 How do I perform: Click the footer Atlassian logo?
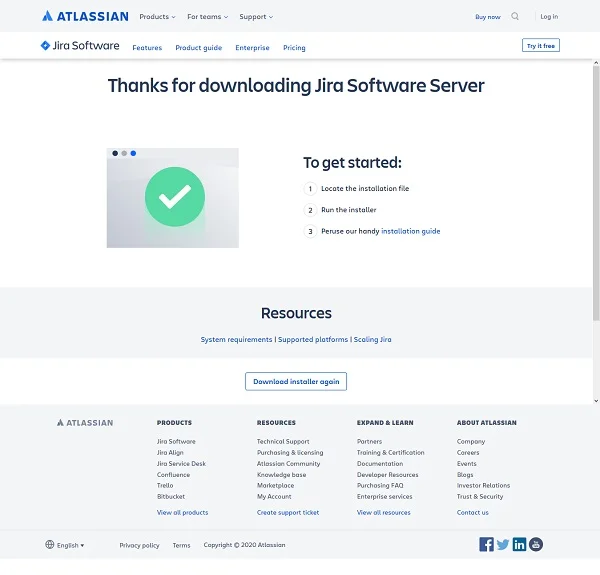click(85, 423)
